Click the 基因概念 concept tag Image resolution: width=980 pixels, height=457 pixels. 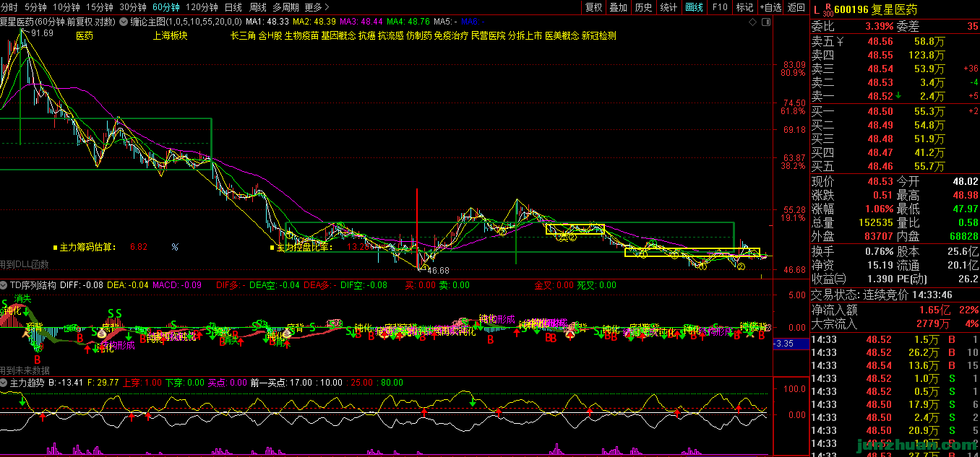(x=339, y=35)
